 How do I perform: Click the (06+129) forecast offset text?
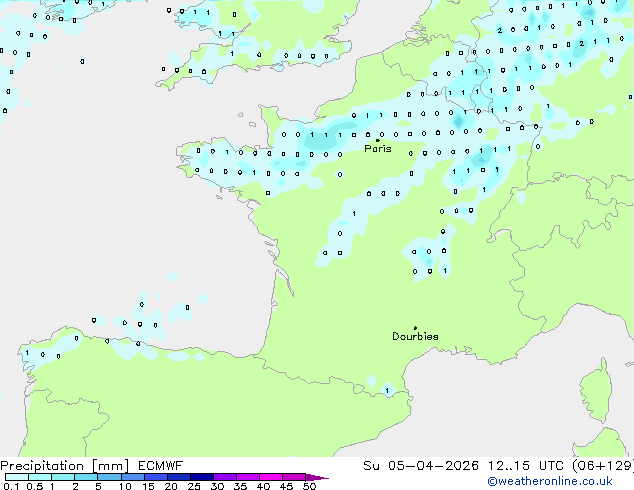(x=603, y=466)
